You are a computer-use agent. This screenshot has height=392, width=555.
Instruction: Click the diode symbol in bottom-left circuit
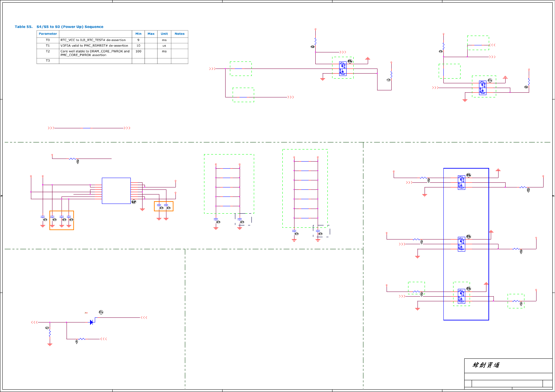point(91,322)
